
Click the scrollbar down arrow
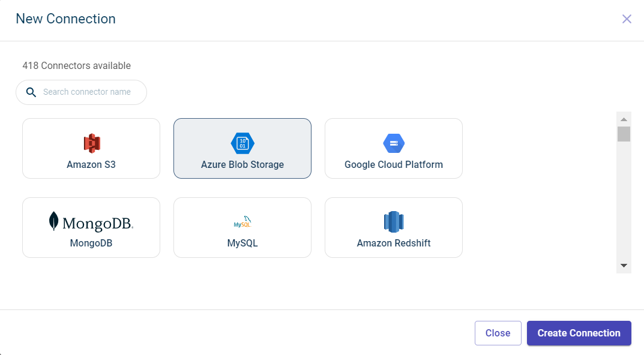click(624, 266)
